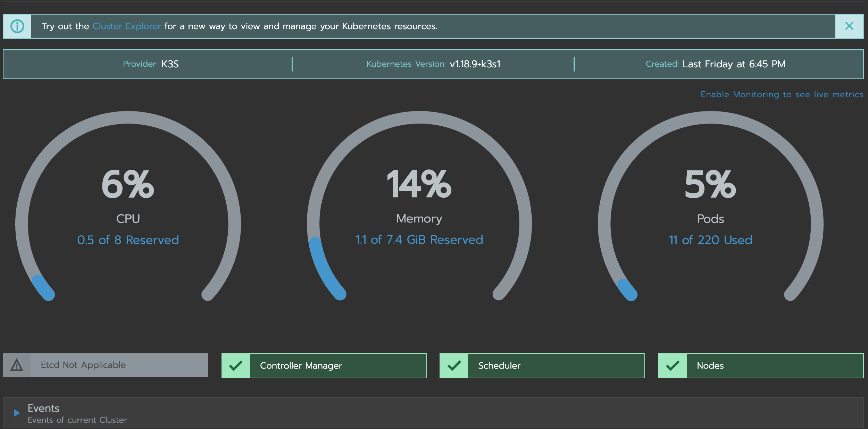Viewport: 868px width, 429px height.
Task: Click the Nodes checkmark icon
Action: [x=672, y=365]
